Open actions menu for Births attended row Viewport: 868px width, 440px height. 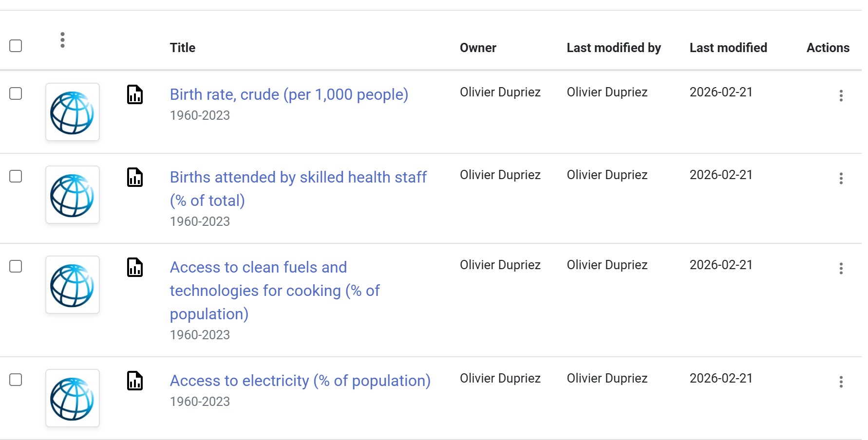coord(841,178)
